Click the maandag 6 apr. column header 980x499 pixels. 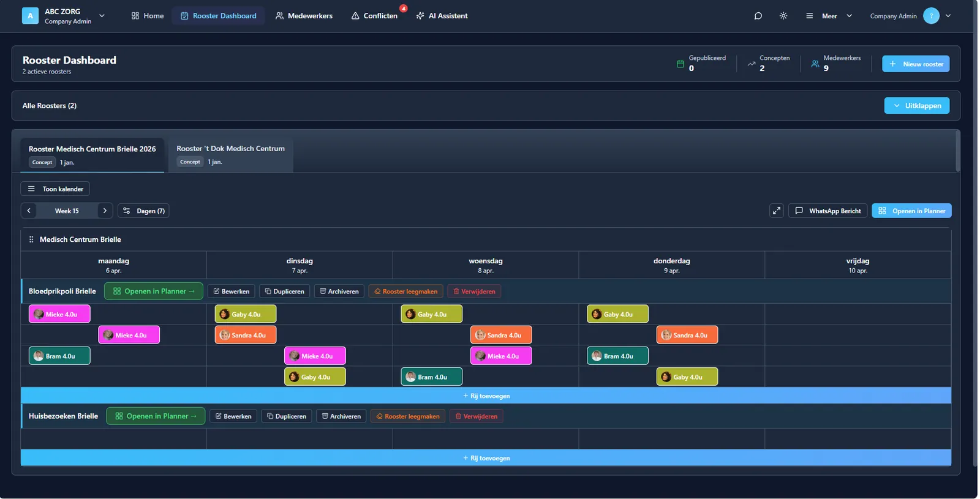click(114, 265)
